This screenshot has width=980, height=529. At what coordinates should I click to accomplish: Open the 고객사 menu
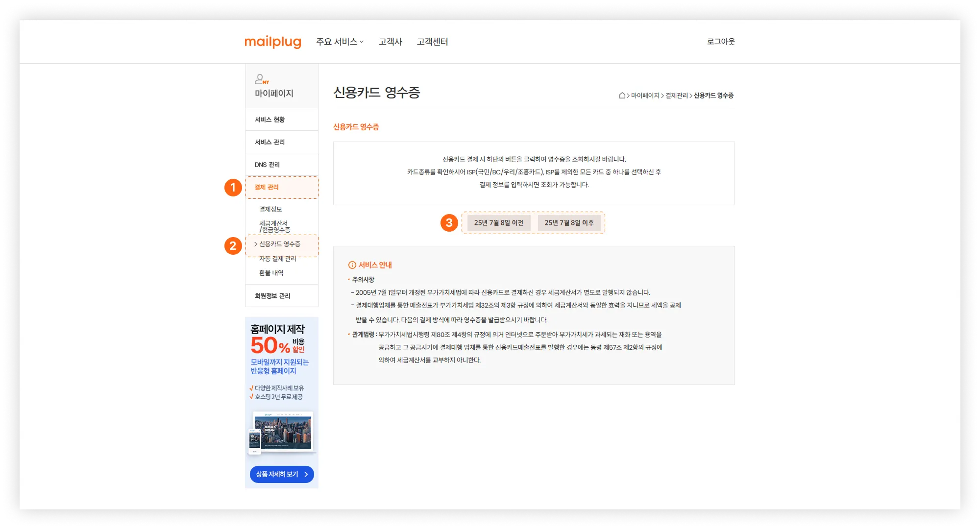390,42
